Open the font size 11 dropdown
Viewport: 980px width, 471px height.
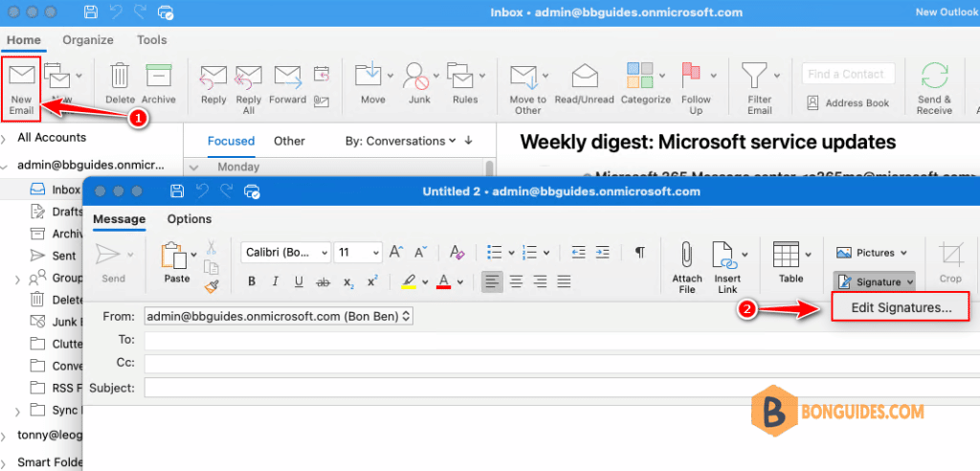[358, 253]
